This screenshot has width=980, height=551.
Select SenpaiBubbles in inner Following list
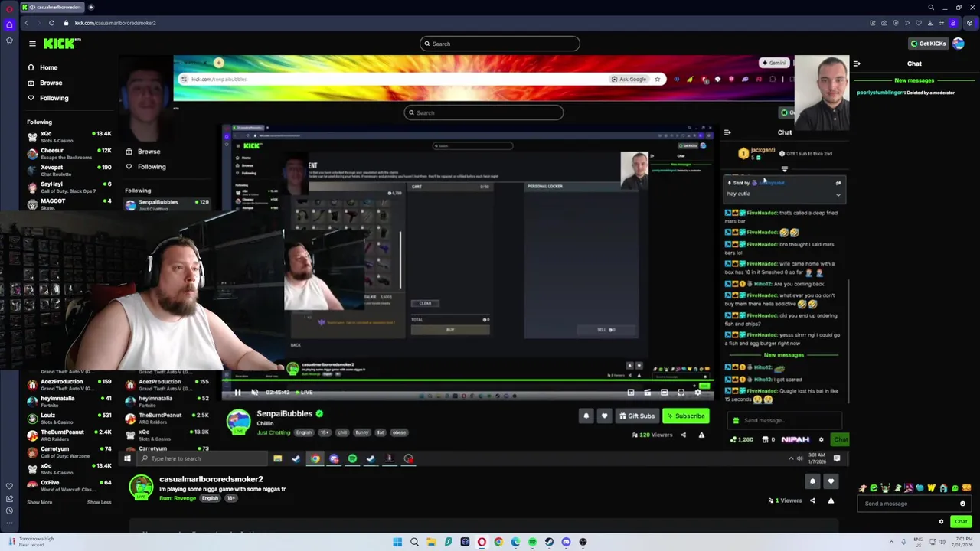(x=167, y=204)
